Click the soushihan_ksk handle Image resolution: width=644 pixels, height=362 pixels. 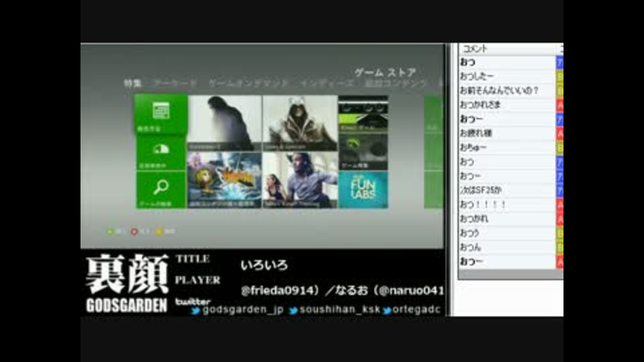[340, 310]
